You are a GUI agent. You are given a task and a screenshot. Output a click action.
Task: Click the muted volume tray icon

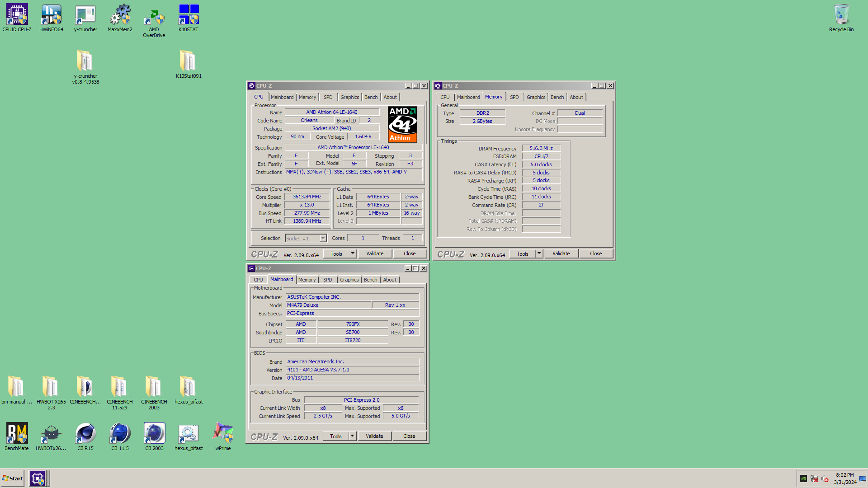tap(825, 479)
